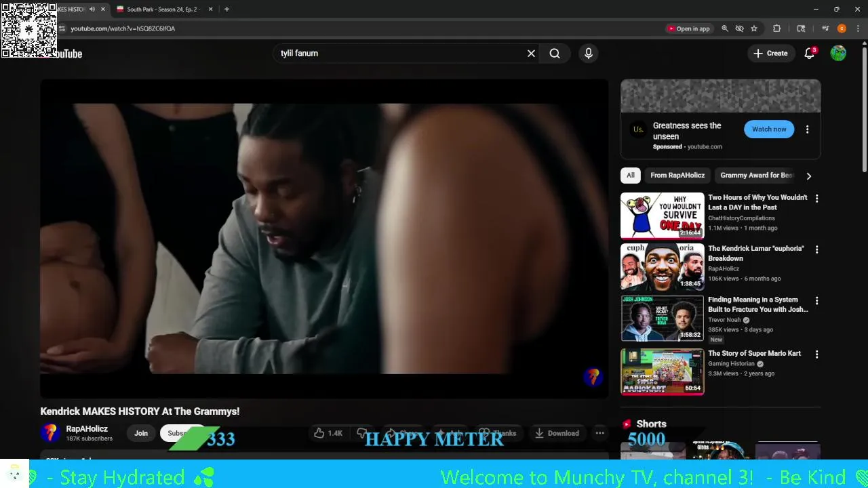Viewport: 868px width, 488px height.
Task: Click Watch now on sponsored ad
Action: [x=769, y=129]
